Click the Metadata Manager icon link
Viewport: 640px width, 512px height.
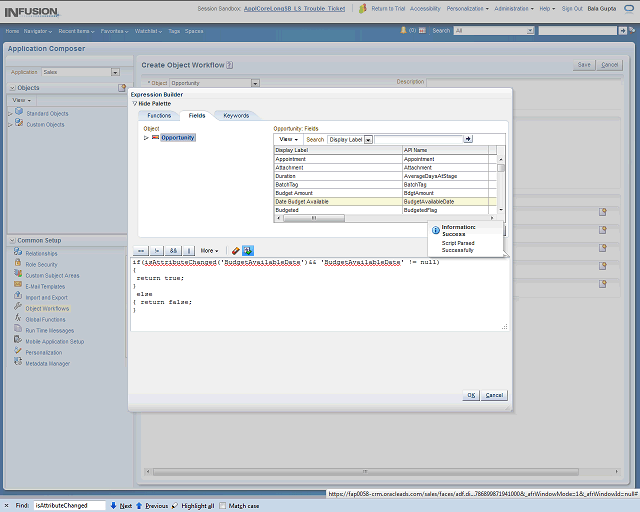tap(18, 364)
